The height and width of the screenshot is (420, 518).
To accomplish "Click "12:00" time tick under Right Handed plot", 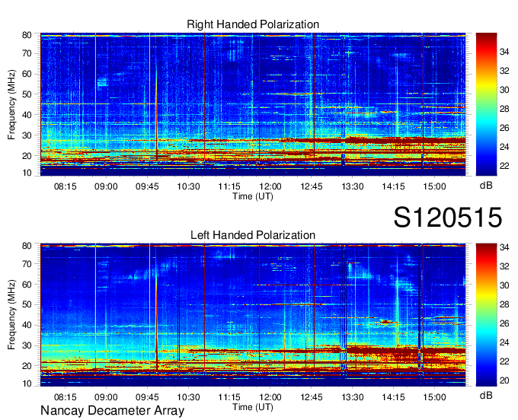I will tap(270, 186).
